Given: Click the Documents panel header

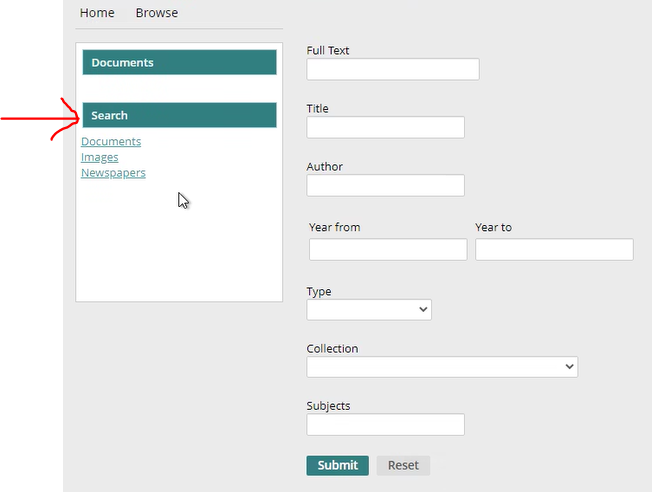Looking at the screenshot, I should [179, 62].
